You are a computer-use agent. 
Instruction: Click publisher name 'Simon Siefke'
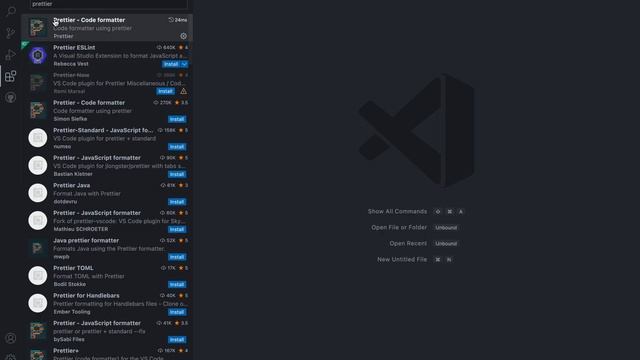70,119
